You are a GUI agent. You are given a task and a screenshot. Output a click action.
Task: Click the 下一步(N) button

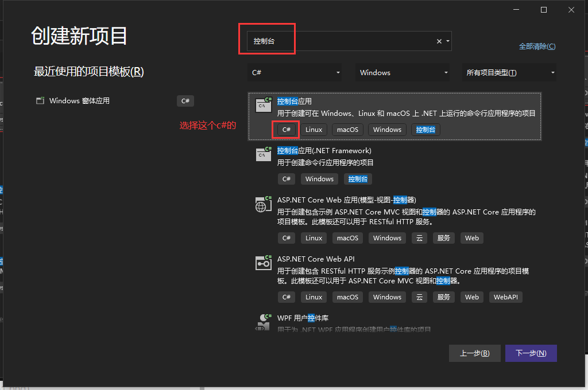coord(531,353)
